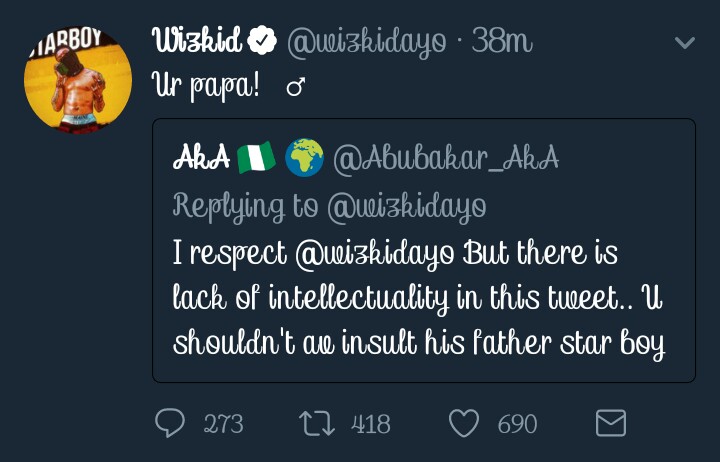This screenshot has height=462, width=720.
Task: Open the Wizkid display name profile
Action: [198, 42]
